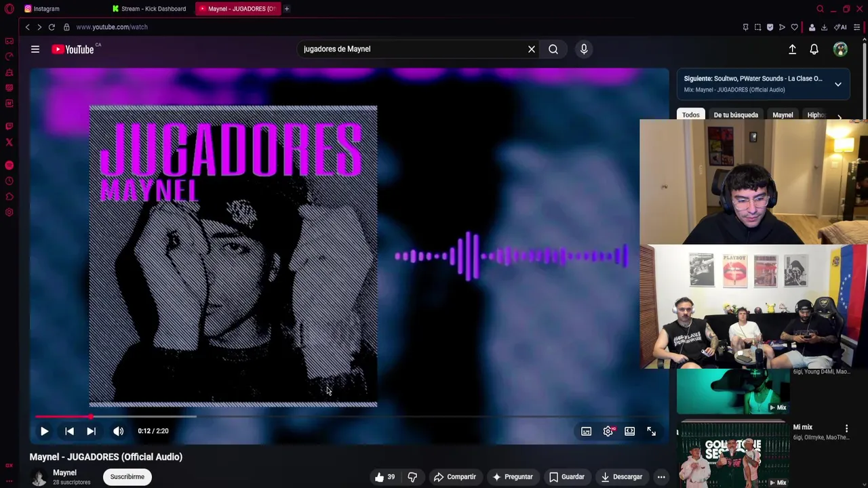Viewport: 868px width, 488px height.
Task: Open player settings gear
Action: point(608,431)
